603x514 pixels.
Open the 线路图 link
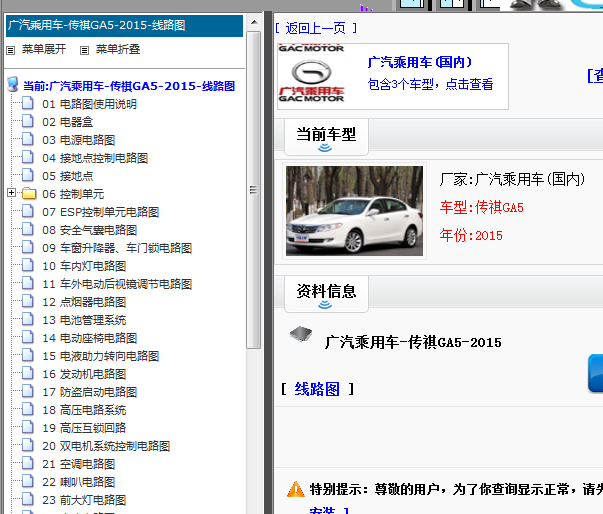click(317, 389)
